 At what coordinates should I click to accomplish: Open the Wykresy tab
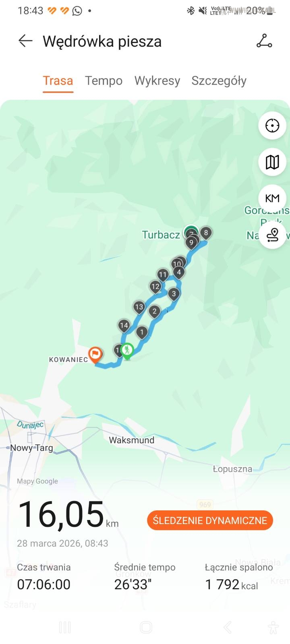point(157,80)
